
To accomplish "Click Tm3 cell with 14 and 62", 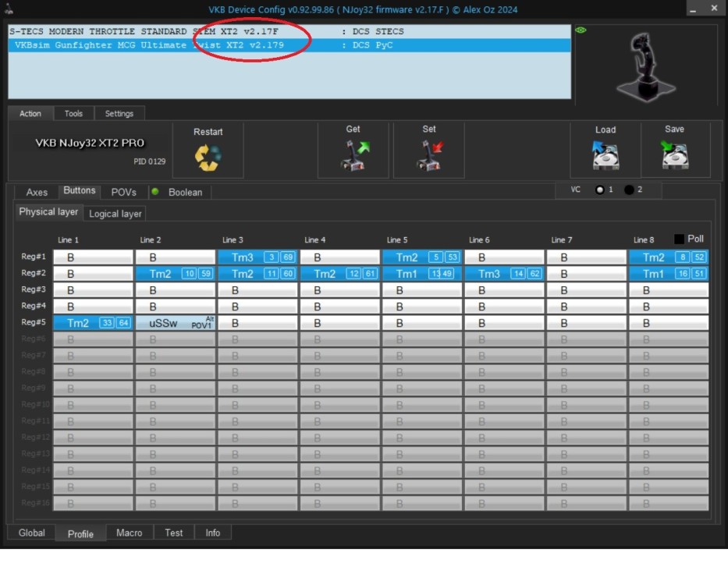I will (504, 274).
